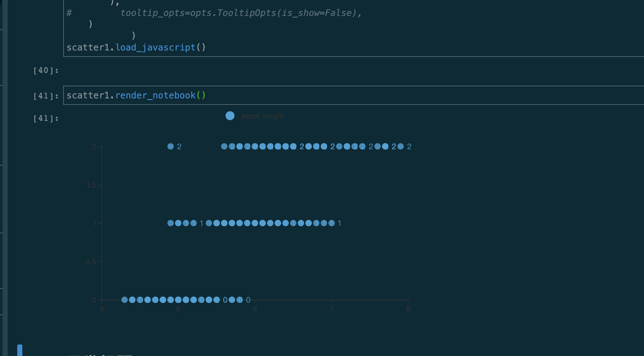Click execution label [41] beside render_notebook cell

click(45, 96)
